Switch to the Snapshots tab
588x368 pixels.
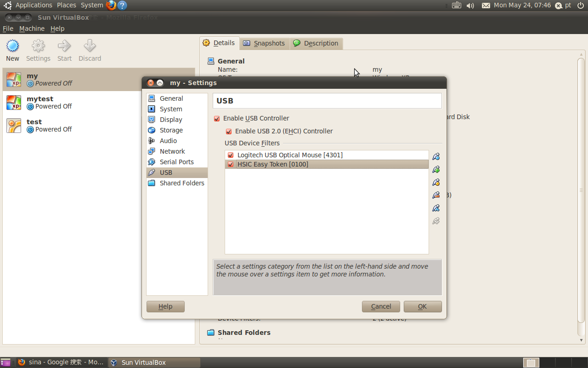pyautogui.click(x=264, y=43)
